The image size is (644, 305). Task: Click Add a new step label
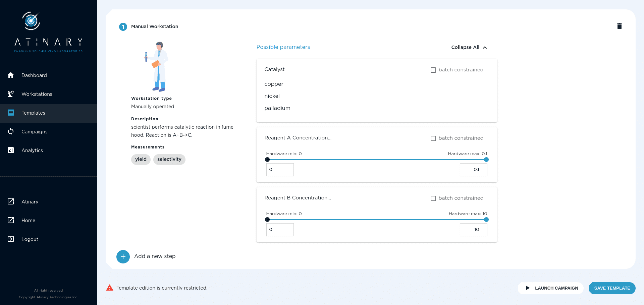[x=155, y=256]
